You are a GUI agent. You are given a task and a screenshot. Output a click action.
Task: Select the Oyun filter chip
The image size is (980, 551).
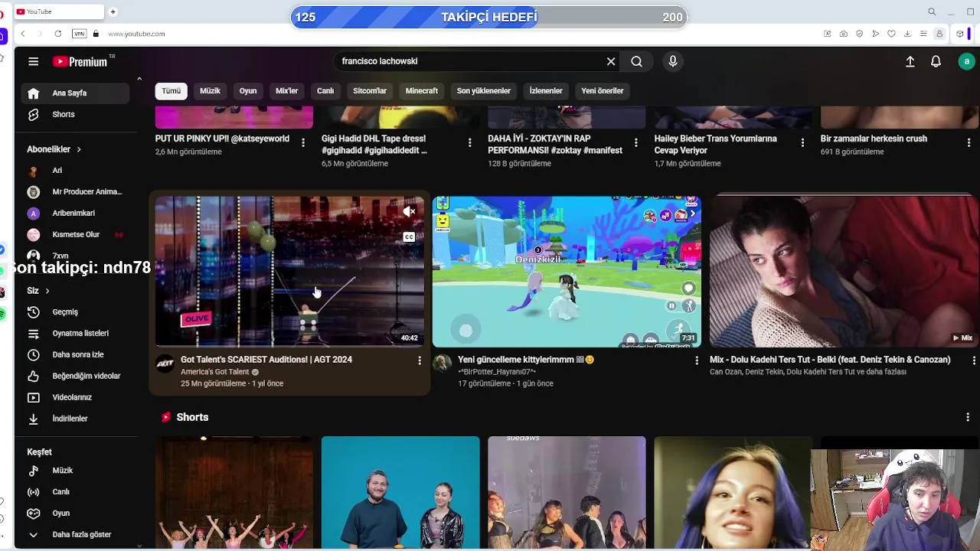(248, 90)
